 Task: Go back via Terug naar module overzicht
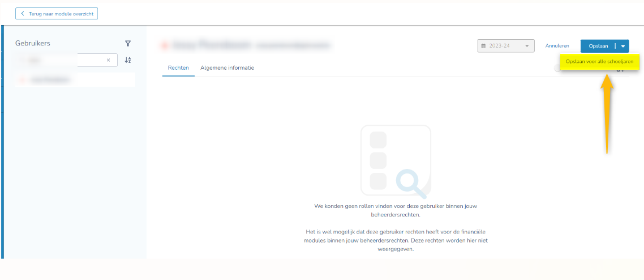click(57, 13)
